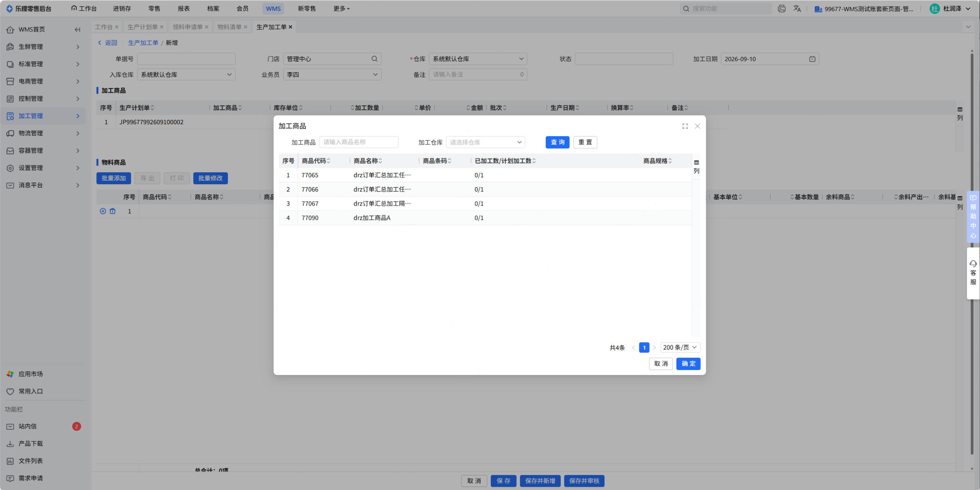Image resolution: width=980 pixels, height=490 pixels.
Task: Click the 加工商品 name input field
Action: (x=359, y=142)
